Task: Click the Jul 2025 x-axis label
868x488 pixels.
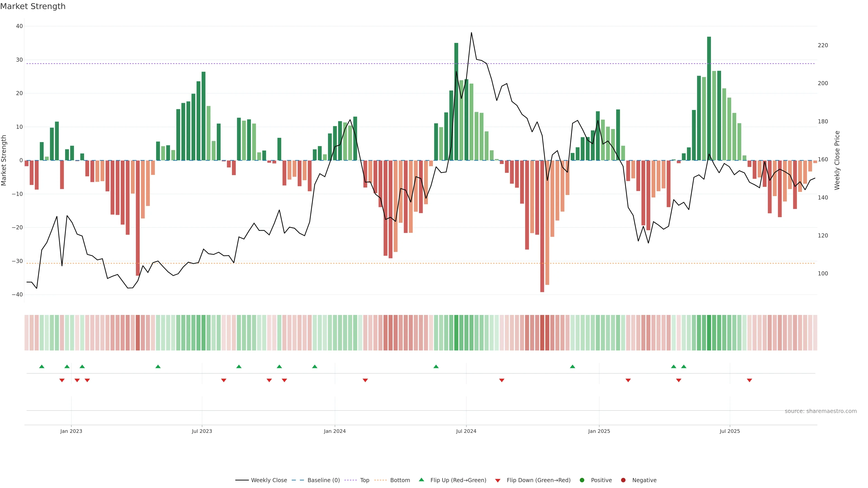Action: coord(729,431)
